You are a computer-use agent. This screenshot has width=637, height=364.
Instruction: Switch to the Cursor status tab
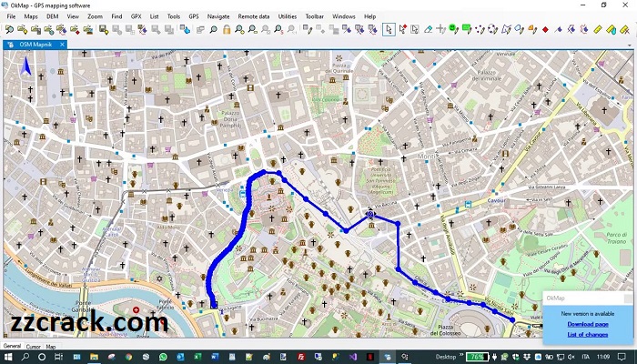click(34, 347)
